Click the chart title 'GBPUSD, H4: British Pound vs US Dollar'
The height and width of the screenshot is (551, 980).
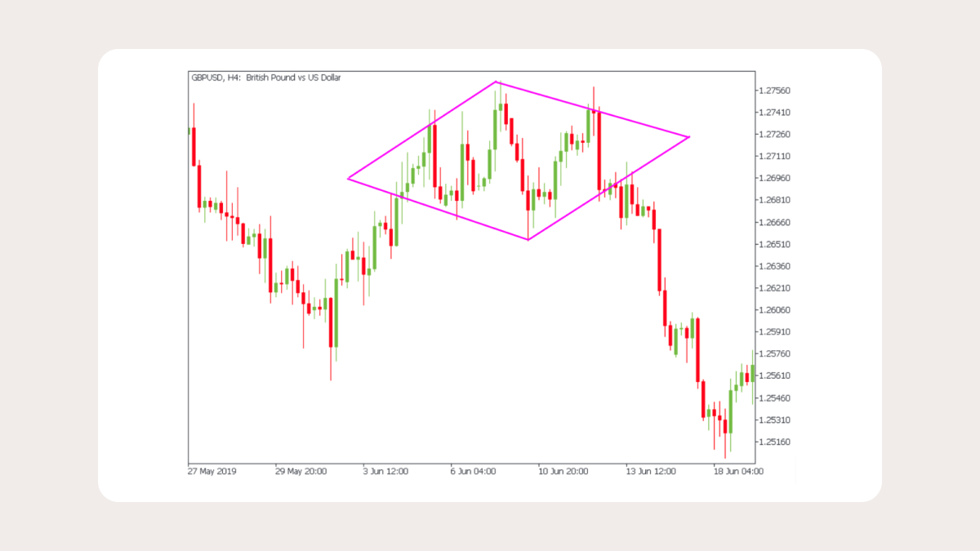[x=265, y=78]
